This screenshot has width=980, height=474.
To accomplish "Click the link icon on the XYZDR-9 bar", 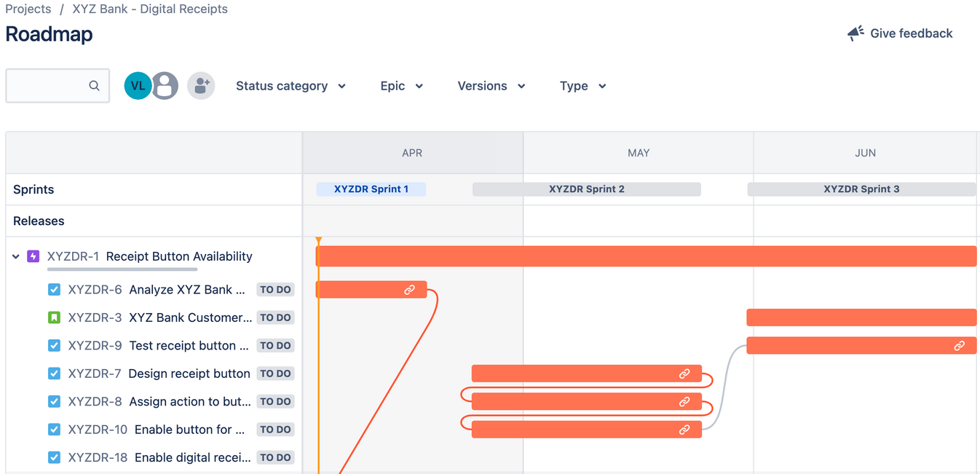I will click(960, 346).
